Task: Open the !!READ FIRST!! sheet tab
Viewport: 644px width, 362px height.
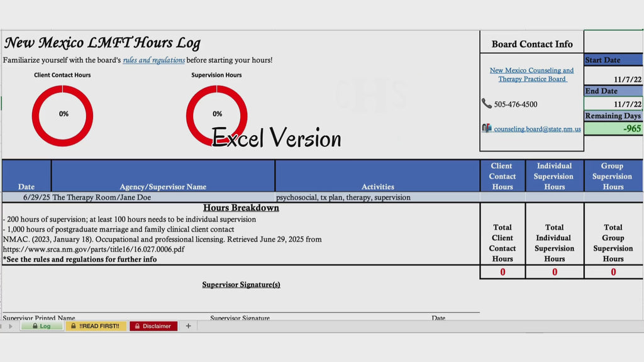Action: (96, 326)
